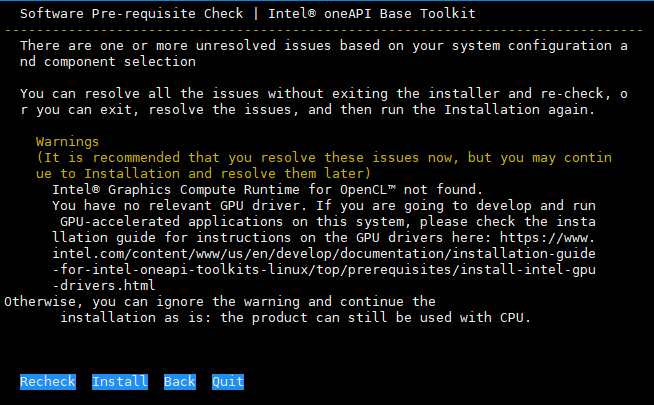Select the Recheck button
Screen dimensions: 654x405
47,382
